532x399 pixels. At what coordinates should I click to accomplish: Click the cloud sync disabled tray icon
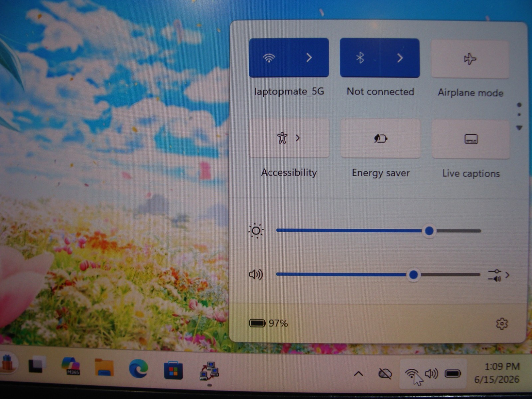[x=385, y=374]
